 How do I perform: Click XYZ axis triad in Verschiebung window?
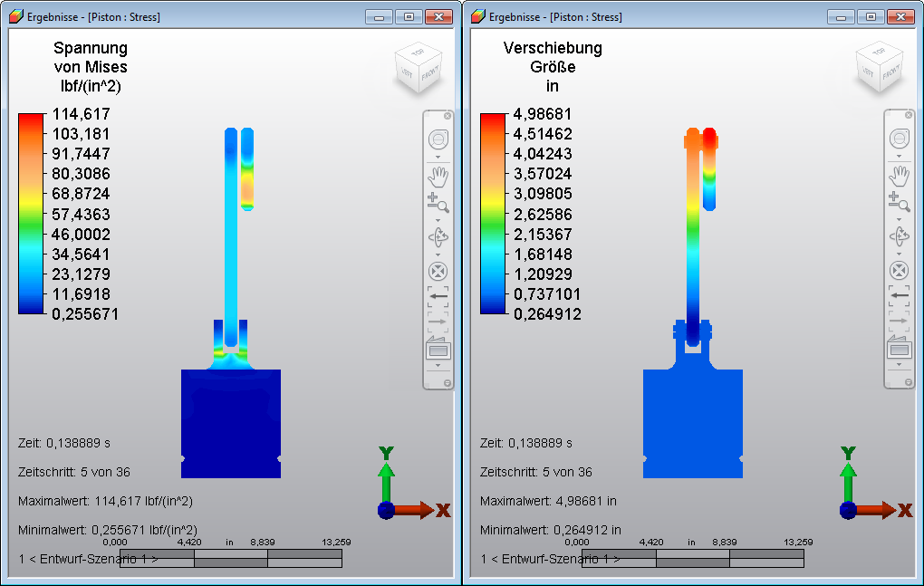point(874,483)
